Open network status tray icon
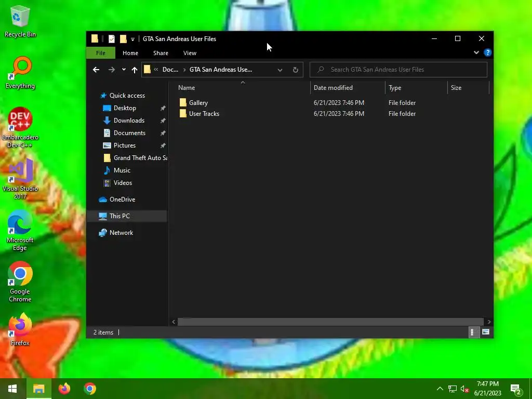Image resolution: width=532 pixels, height=399 pixels. pos(453,389)
